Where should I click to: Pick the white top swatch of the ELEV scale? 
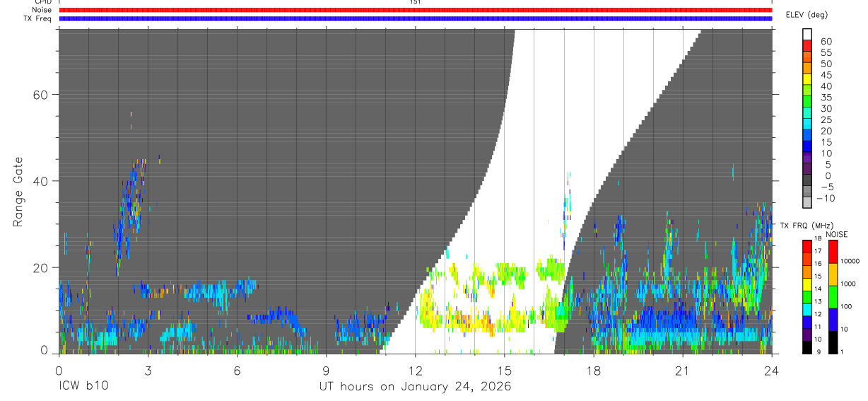tap(807, 33)
